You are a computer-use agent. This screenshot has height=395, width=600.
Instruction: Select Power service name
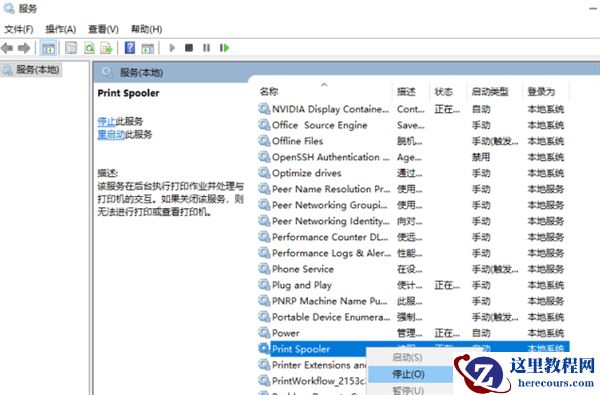(285, 333)
